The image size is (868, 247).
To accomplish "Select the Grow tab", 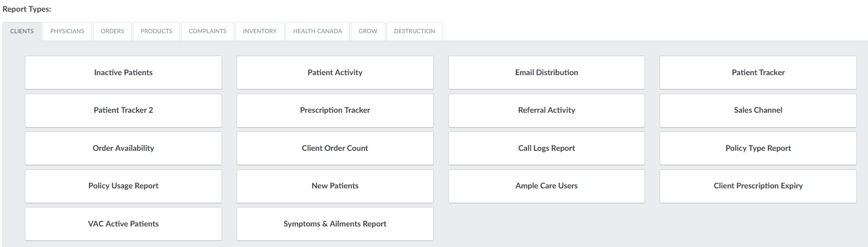I will tap(368, 31).
